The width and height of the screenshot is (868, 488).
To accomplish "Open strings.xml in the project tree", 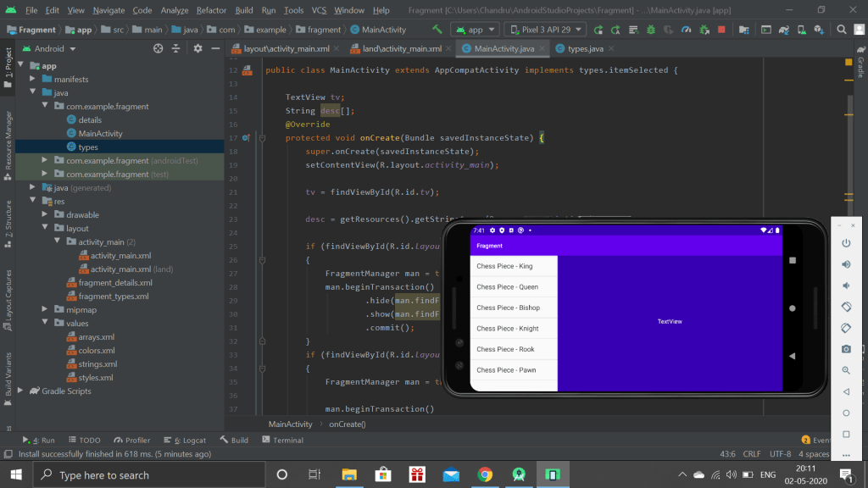I will coord(96,364).
